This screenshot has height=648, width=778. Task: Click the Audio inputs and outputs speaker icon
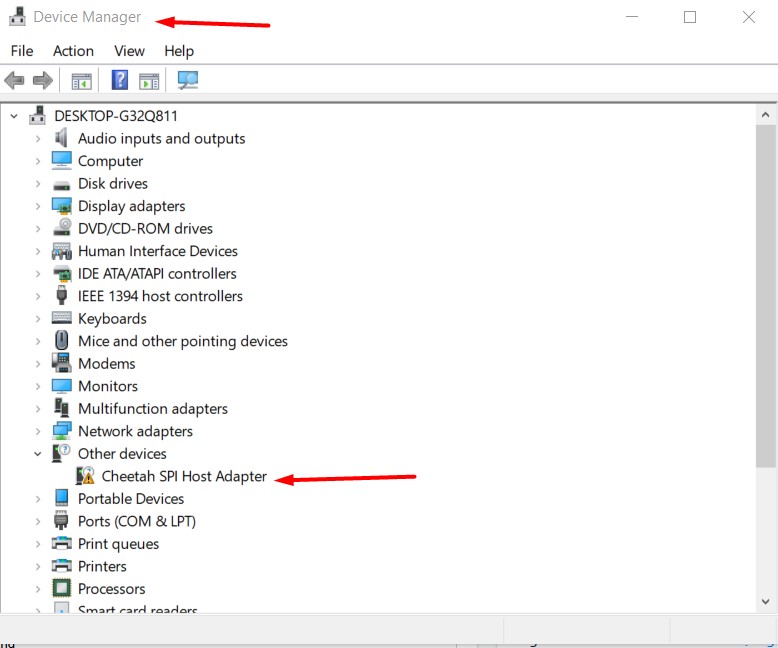pyautogui.click(x=62, y=138)
